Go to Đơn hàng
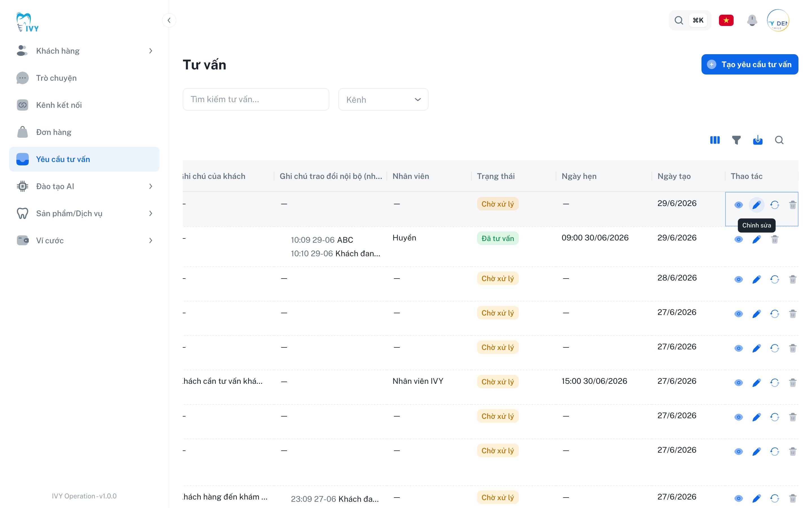Image resolution: width=812 pixels, height=508 pixels. pyautogui.click(x=84, y=132)
